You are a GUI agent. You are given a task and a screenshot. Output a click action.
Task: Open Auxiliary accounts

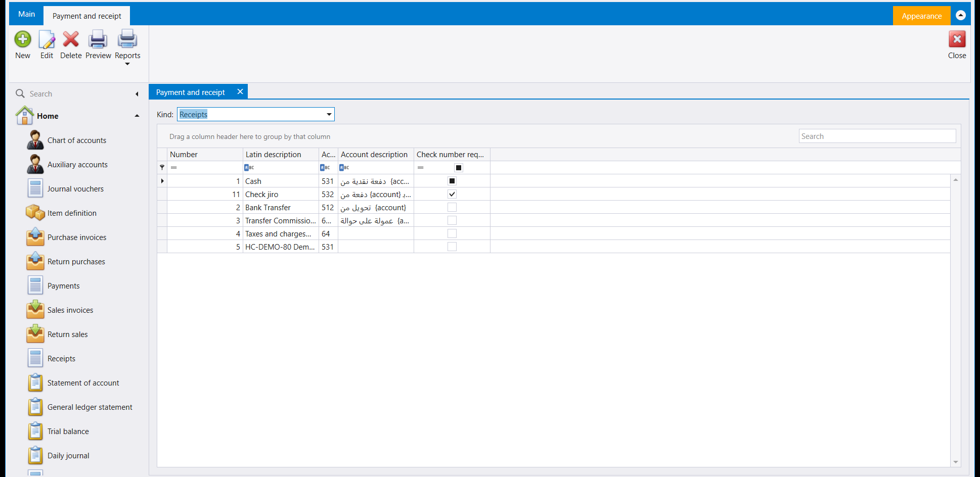tap(77, 165)
